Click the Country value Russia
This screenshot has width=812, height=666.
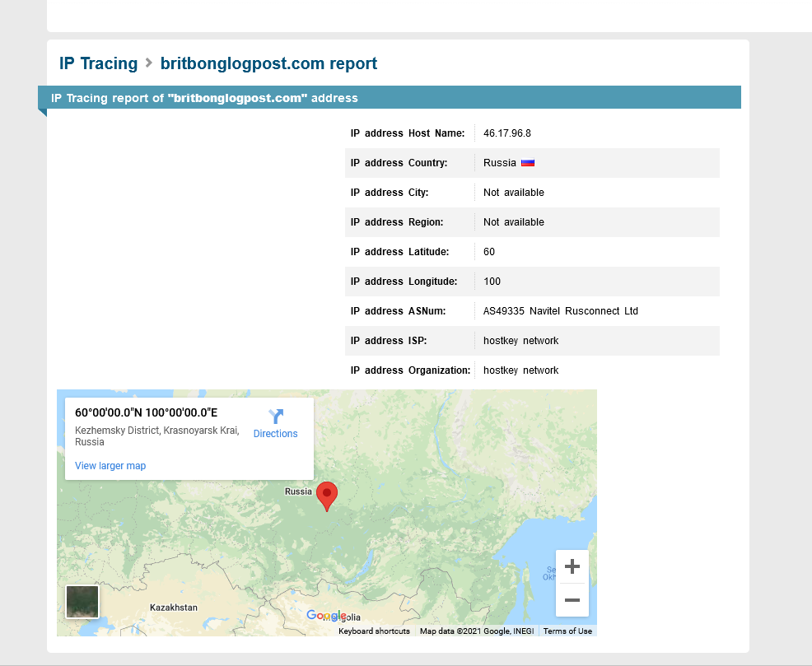click(x=500, y=163)
